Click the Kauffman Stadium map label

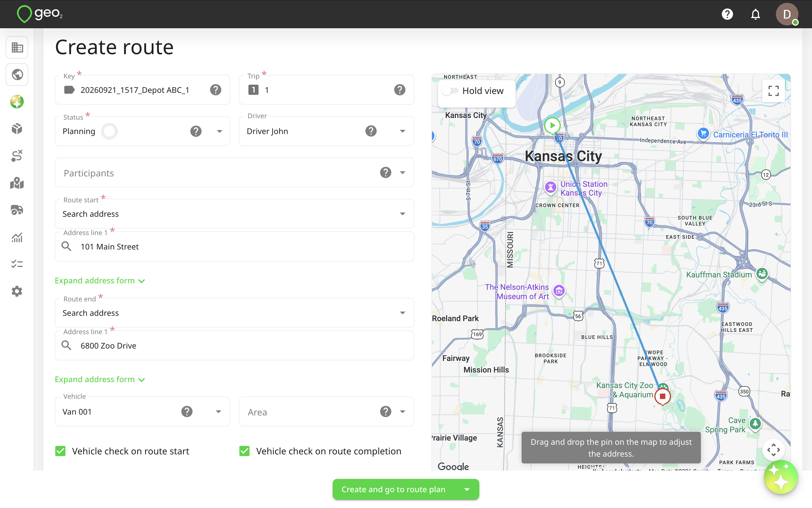coord(719,275)
